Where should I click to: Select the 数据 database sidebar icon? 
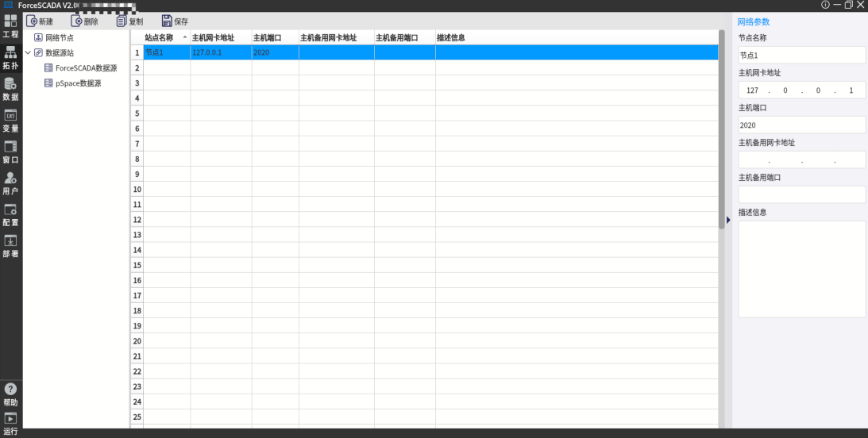(10, 88)
